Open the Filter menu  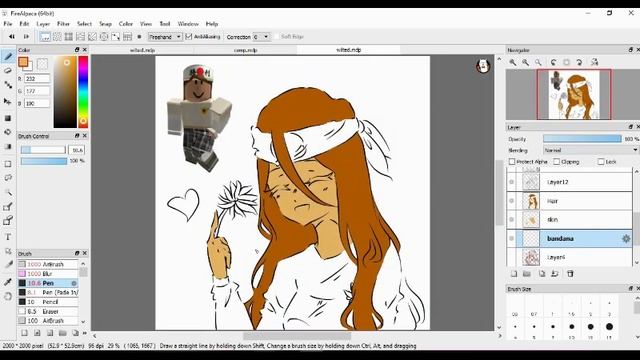click(x=63, y=24)
